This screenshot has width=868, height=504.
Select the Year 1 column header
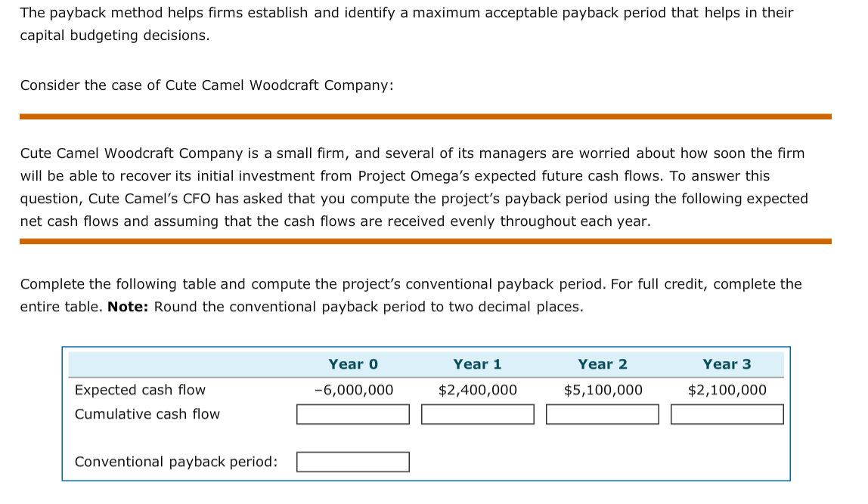point(477,364)
